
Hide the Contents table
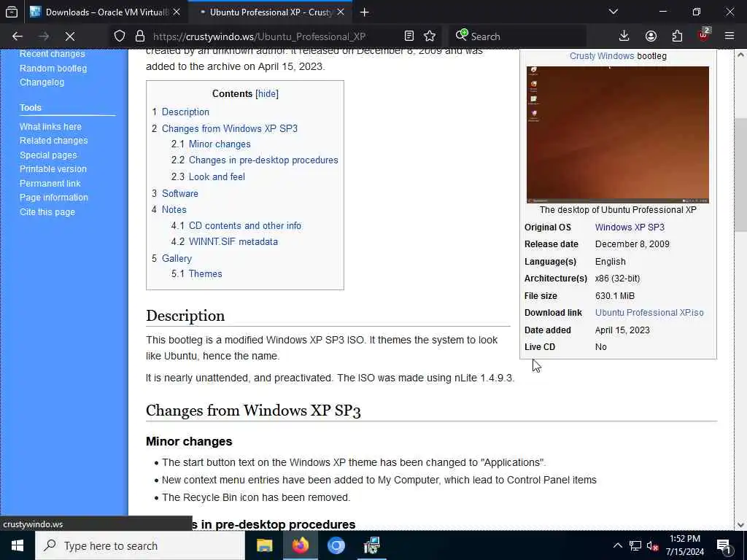(267, 94)
